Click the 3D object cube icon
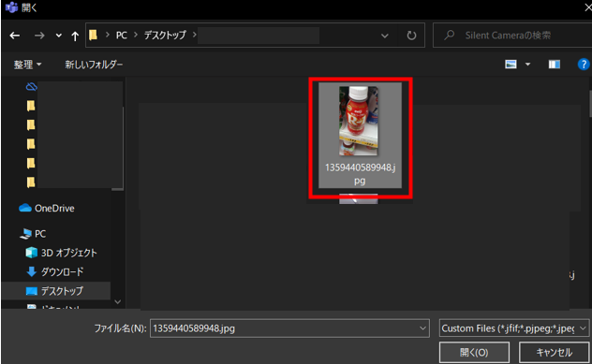Screen dimensions: 592x364 [x=31, y=253]
